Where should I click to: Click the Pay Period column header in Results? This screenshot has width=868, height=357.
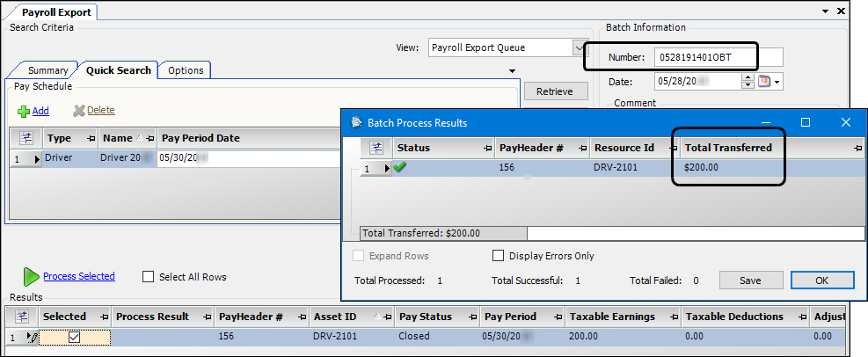pos(522,317)
